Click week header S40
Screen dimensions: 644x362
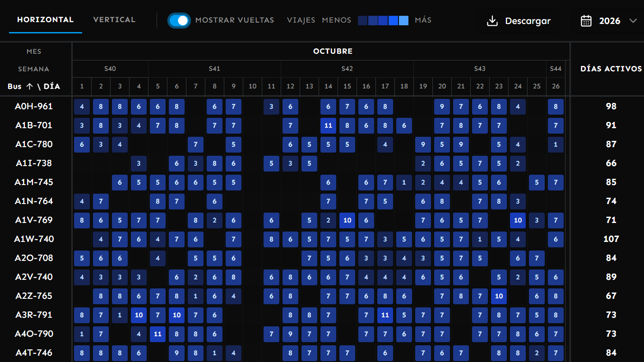point(110,69)
